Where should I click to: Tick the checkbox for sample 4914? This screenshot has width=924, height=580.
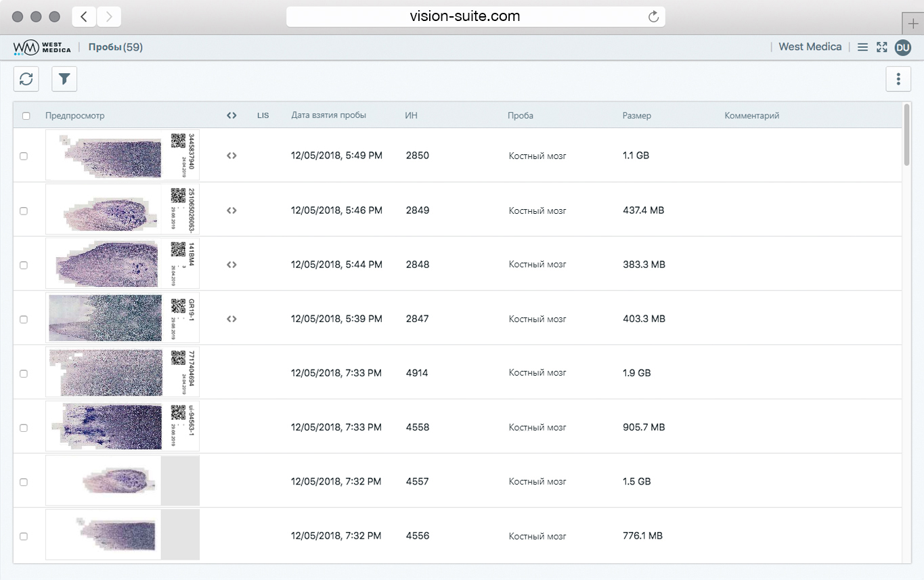[x=24, y=374]
